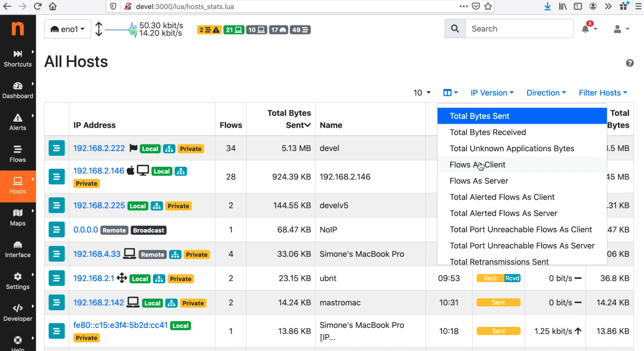Click the Search input field

(x=519, y=29)
